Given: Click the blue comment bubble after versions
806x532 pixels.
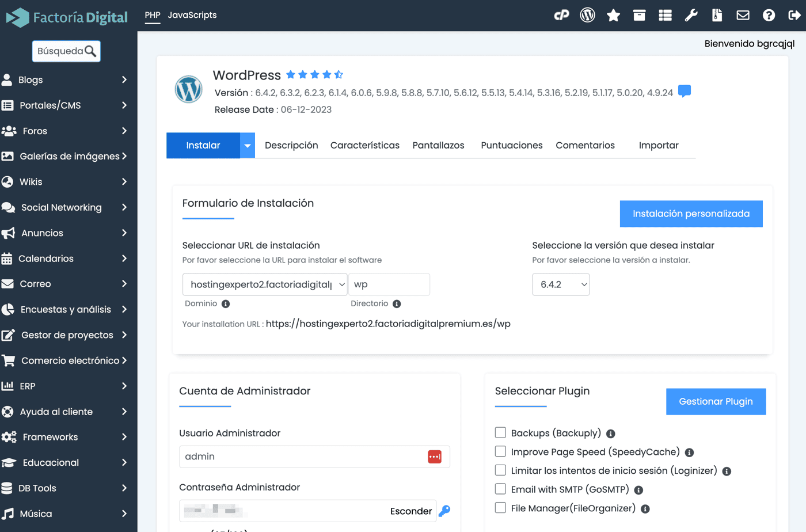Looking at the screenshot, I should click(685, 91).
